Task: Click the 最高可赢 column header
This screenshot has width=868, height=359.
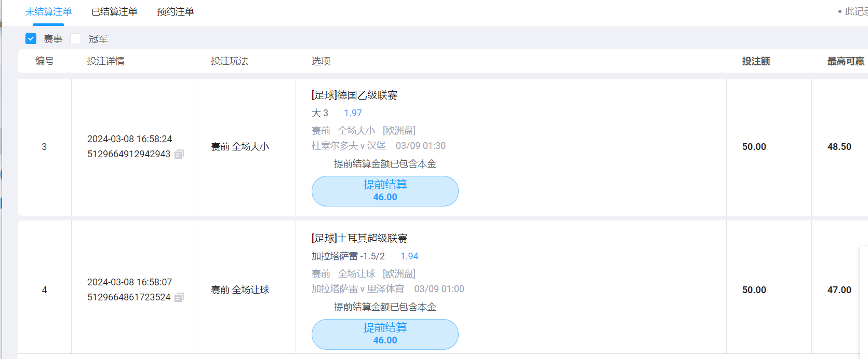Action: tap(846, 61)
